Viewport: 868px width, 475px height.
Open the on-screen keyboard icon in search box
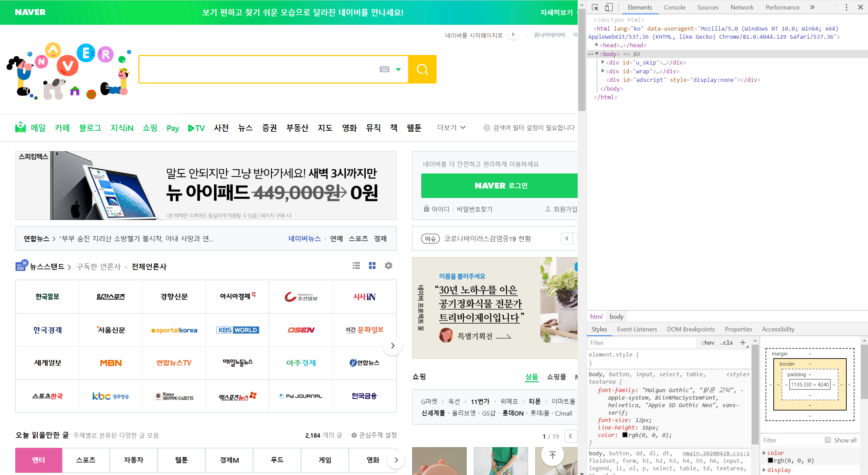coord(384,69)
